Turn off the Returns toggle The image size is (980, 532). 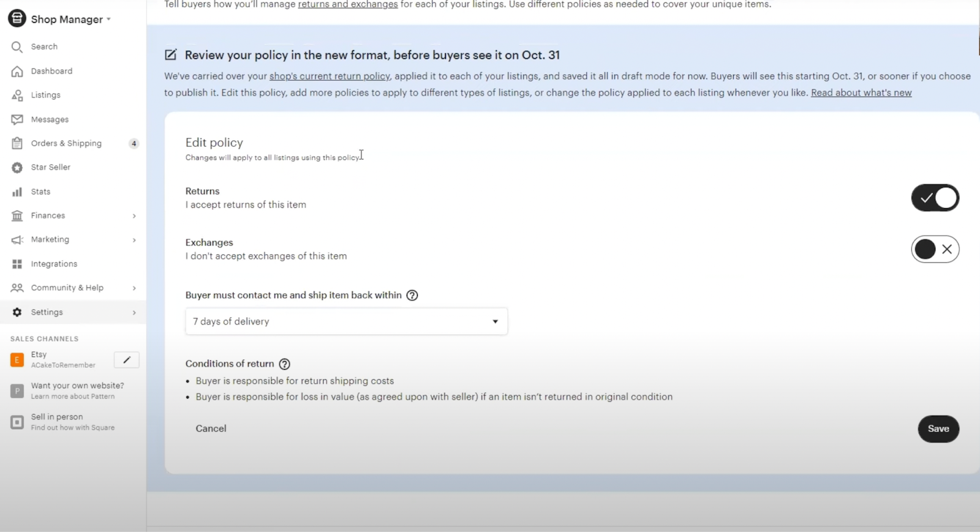(935, 198)
